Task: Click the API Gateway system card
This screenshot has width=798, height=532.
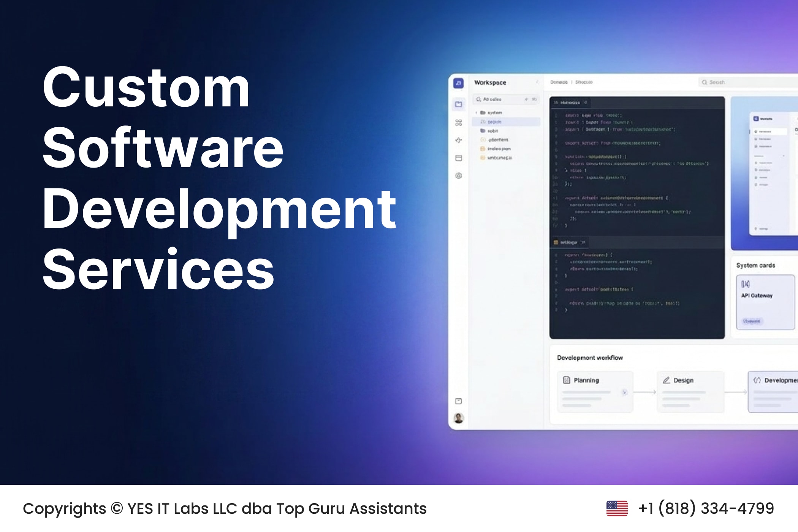Action: pos(765,302)
